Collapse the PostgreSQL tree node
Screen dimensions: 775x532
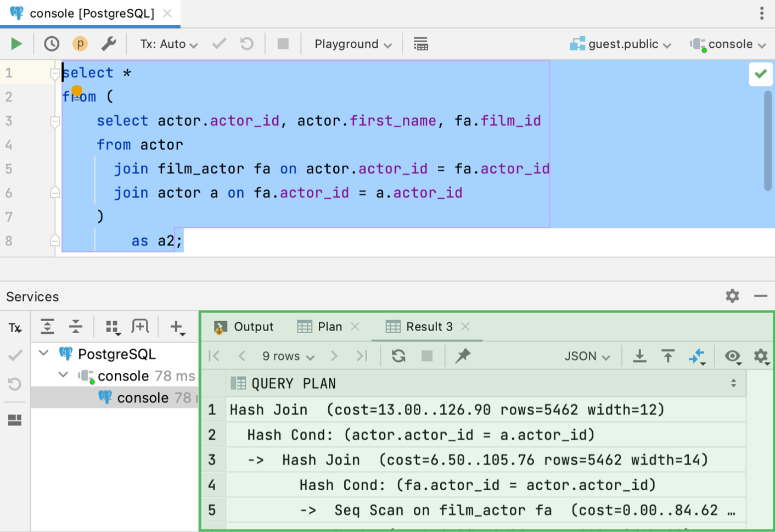[x=44, y=354]
